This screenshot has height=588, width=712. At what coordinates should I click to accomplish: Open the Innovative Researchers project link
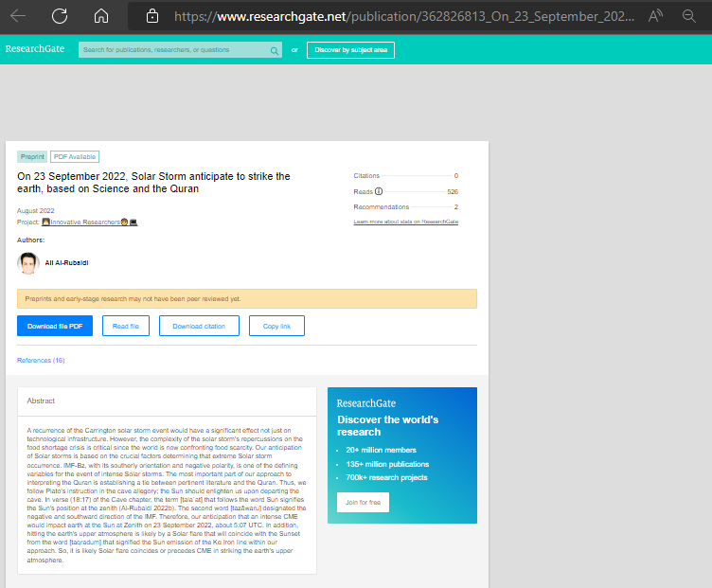tap(89, 222)
